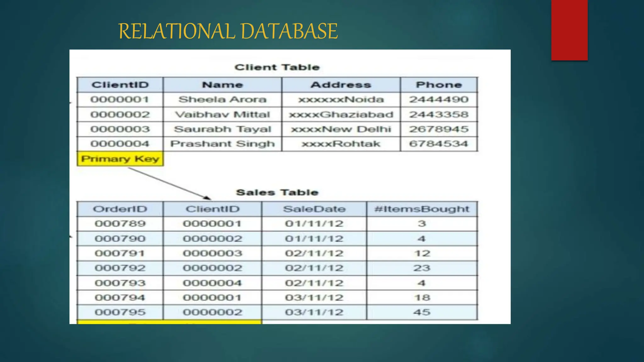Screen dimensions: 644x362
Task: Select ClientID 0000004 in Prashant Singh row
Action: pos(120,144)
